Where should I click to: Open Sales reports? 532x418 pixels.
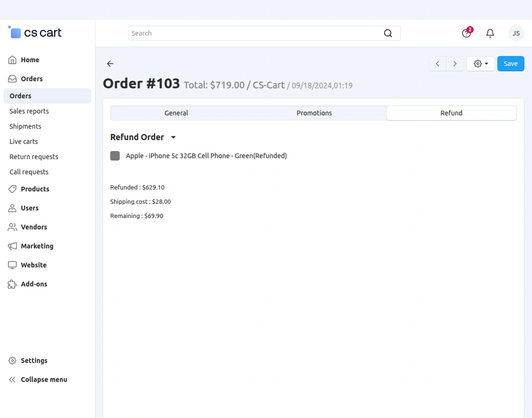(29, 111)
